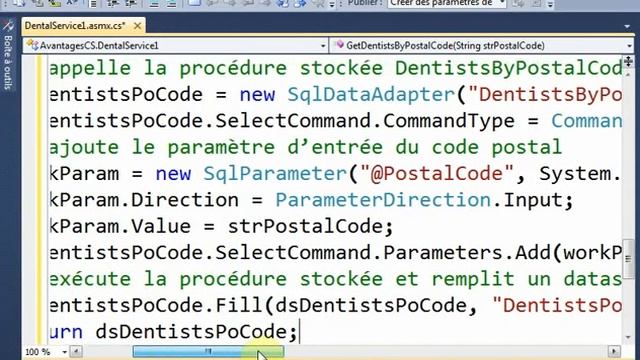Click the "DentistsPo string in Fill line
Viewport: 640px width, 360px height.
tap(557, 305)
